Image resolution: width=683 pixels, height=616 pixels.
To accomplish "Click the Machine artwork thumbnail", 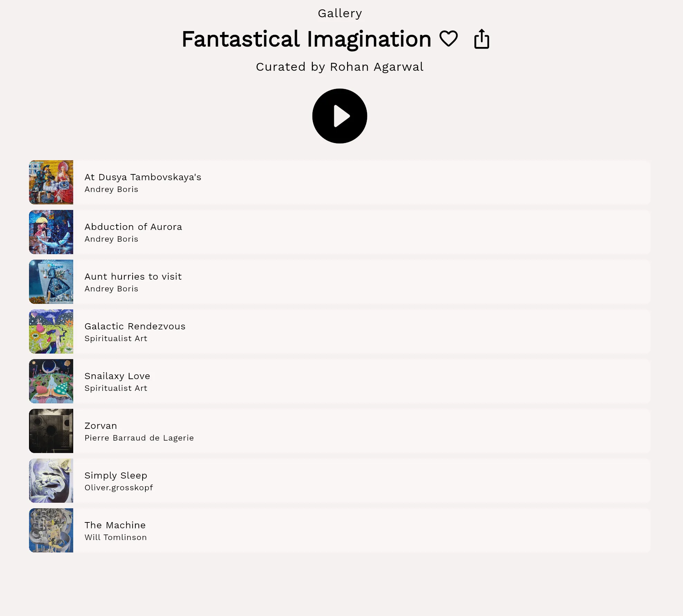I will point(51,531).
